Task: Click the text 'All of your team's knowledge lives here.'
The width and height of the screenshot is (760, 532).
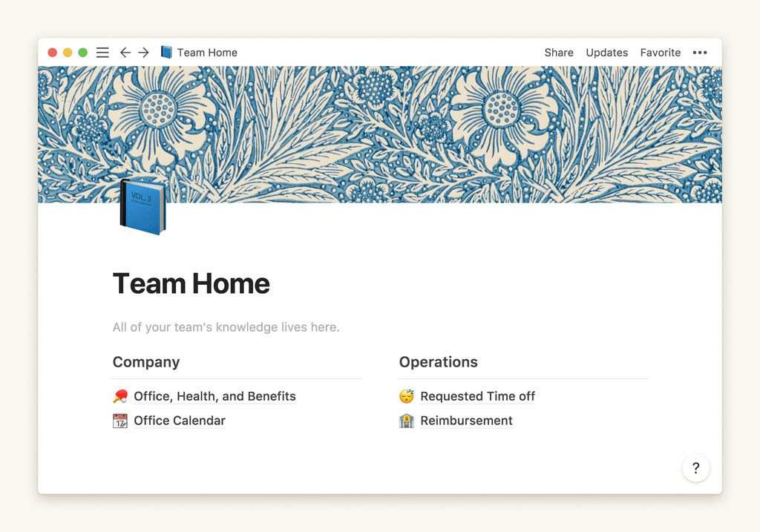Action: pos(226,327)
